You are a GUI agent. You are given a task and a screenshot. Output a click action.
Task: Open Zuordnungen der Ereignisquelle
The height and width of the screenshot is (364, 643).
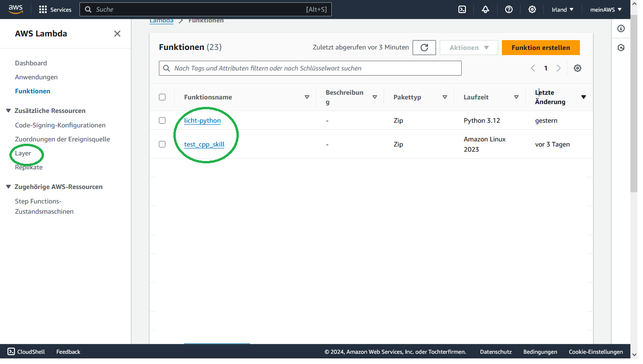coord(63,139)
